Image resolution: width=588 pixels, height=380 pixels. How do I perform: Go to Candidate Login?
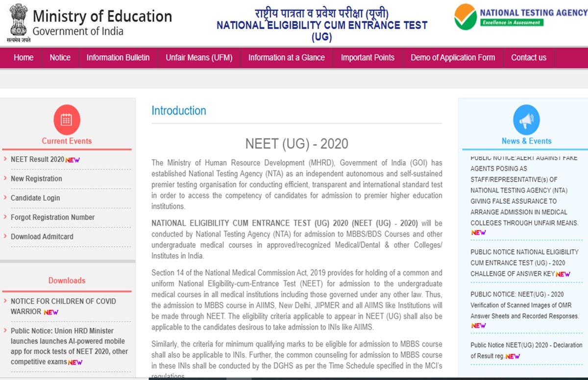pyautogui.click(x=35, y=198)
